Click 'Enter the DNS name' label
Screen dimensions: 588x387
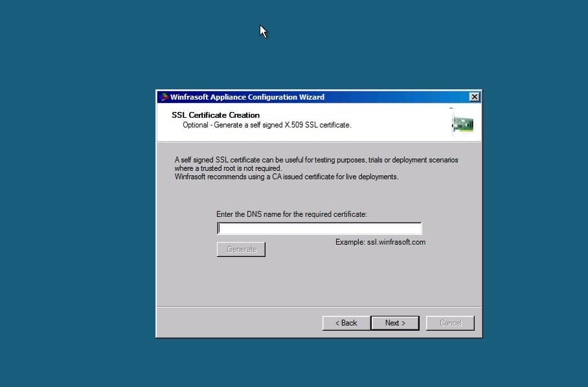click(291, 214)
